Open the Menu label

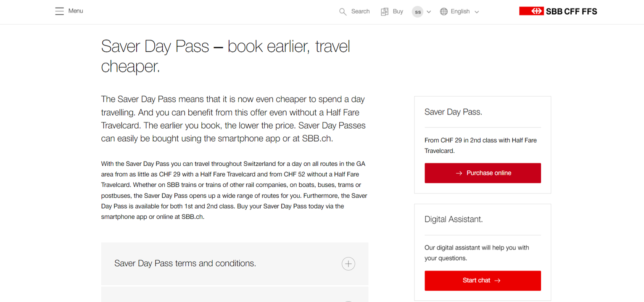[x=76, y=11]
